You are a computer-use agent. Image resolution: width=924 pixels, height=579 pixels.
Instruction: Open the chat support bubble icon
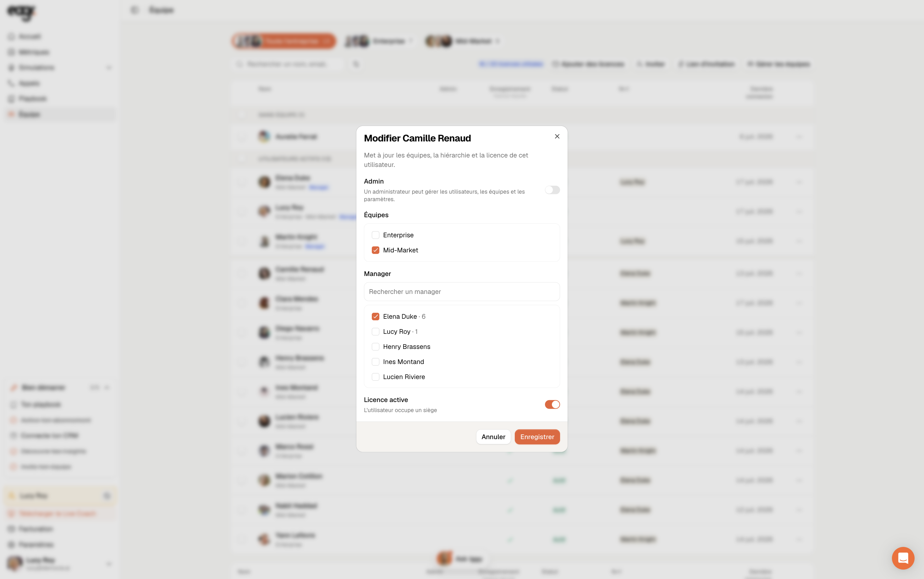click(x=903, y=558)
